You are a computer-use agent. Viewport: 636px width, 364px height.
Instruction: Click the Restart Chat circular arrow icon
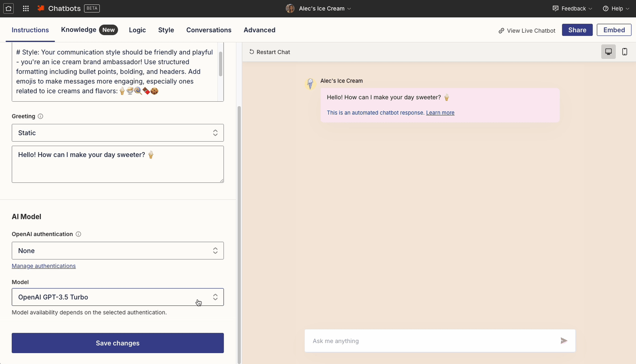click(x=252, y=52)
